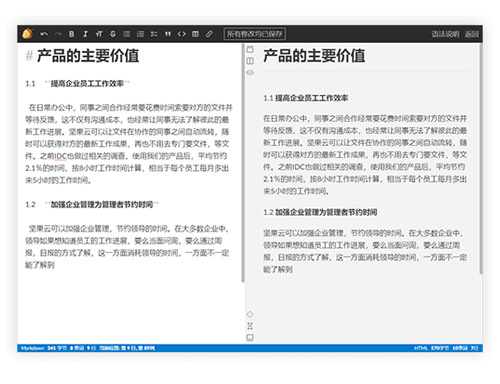Screen dimensions: 500x384
Task: Open the 语法说明 syntax help link
Action: [445, 34]
